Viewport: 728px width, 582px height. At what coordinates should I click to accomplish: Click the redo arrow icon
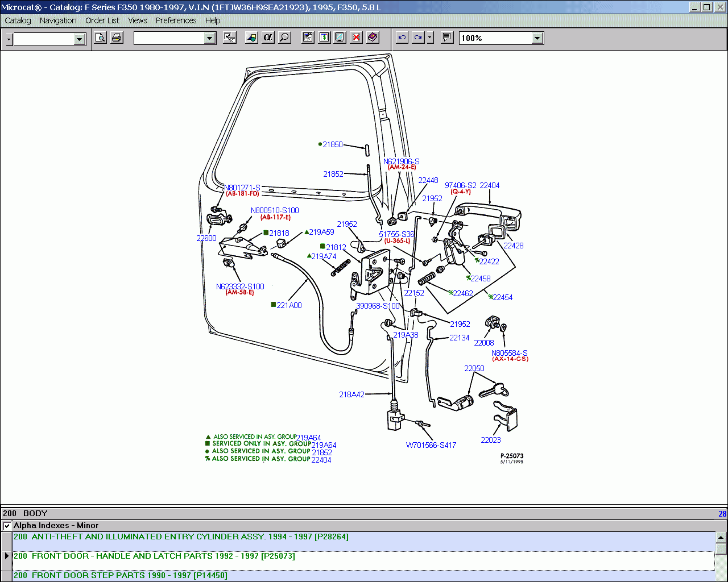(x=418, y=38)
